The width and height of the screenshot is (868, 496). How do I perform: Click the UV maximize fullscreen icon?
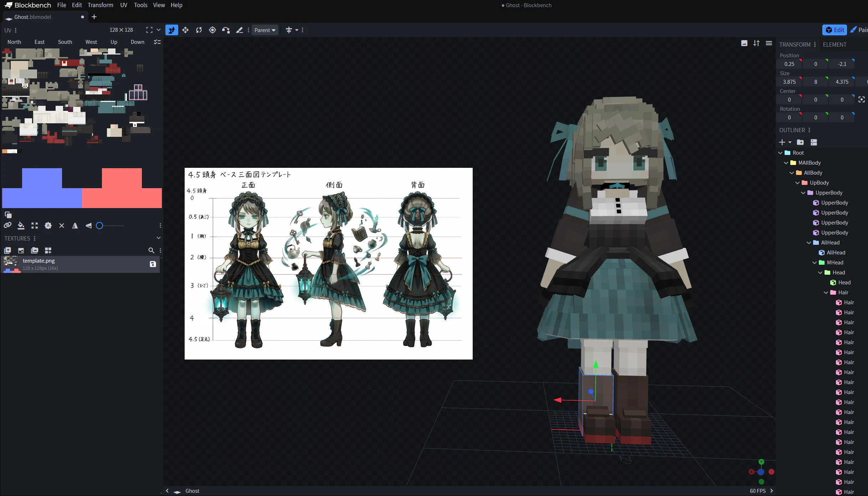click(149, 30)
